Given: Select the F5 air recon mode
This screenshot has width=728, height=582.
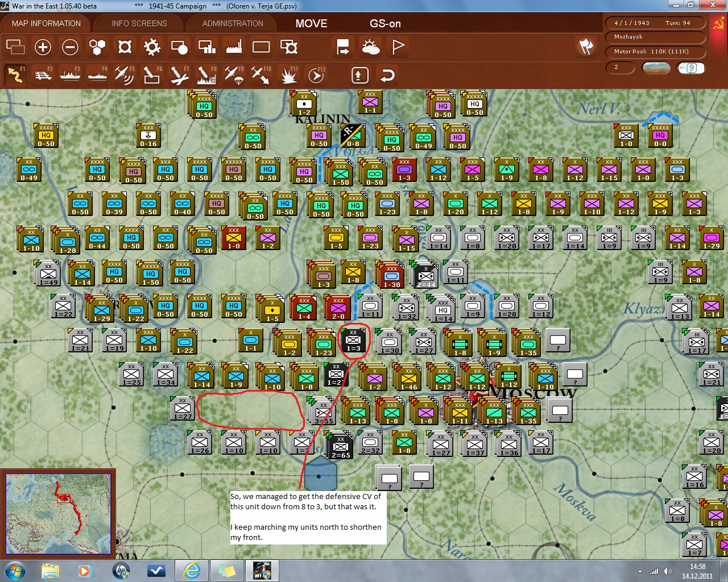Looking at the screenshot, I should (x=125, y=74).
